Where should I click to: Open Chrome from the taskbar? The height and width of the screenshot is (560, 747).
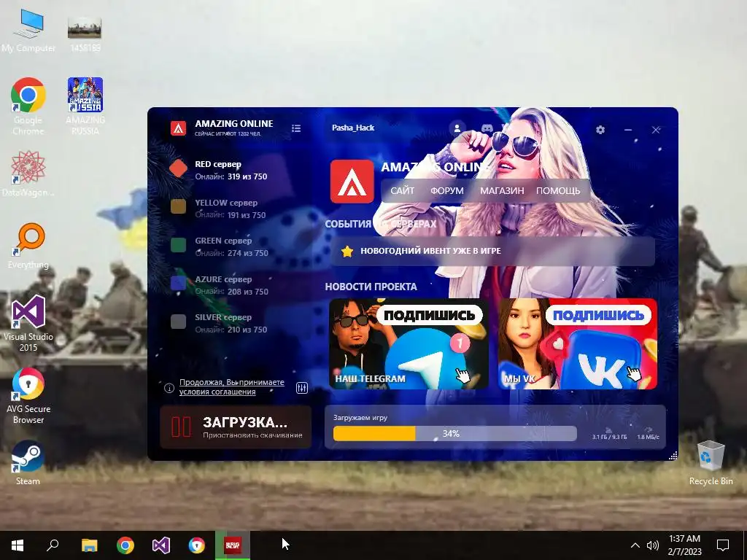[125, 545]
